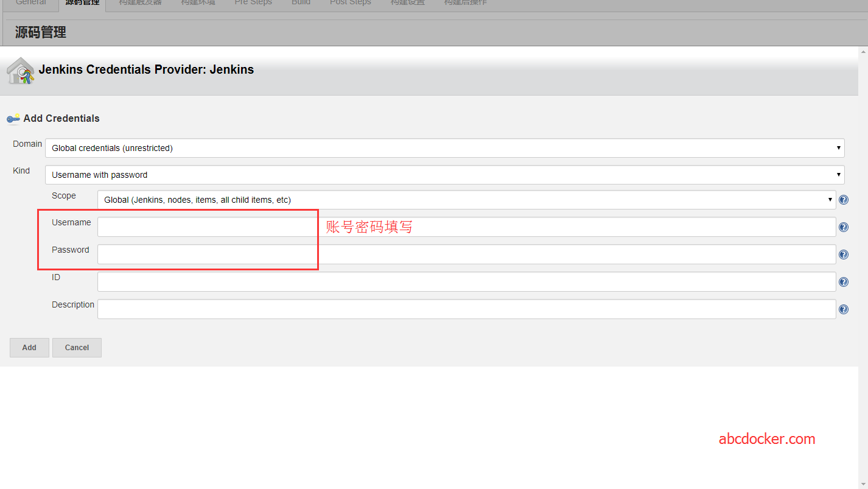This screenshot has width=868, height=489.
Task: Open the Pre Steps tab
Action: click(x=253, y=3)
